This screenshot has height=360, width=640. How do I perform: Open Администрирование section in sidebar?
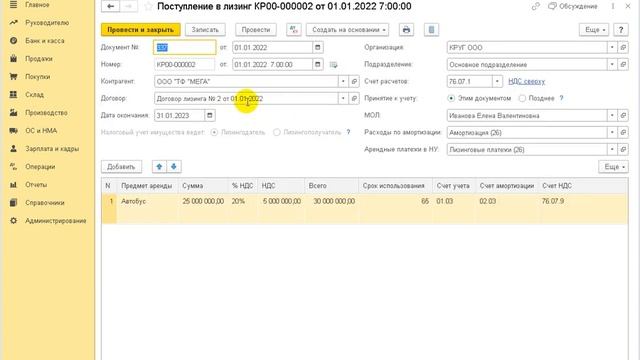click(56, 220)
